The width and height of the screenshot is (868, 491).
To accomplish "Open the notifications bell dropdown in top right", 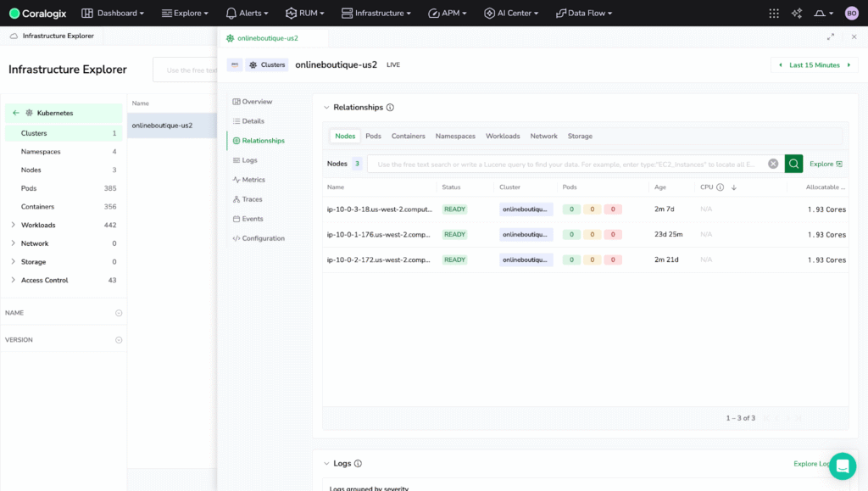I will click(x=823, y=14).
